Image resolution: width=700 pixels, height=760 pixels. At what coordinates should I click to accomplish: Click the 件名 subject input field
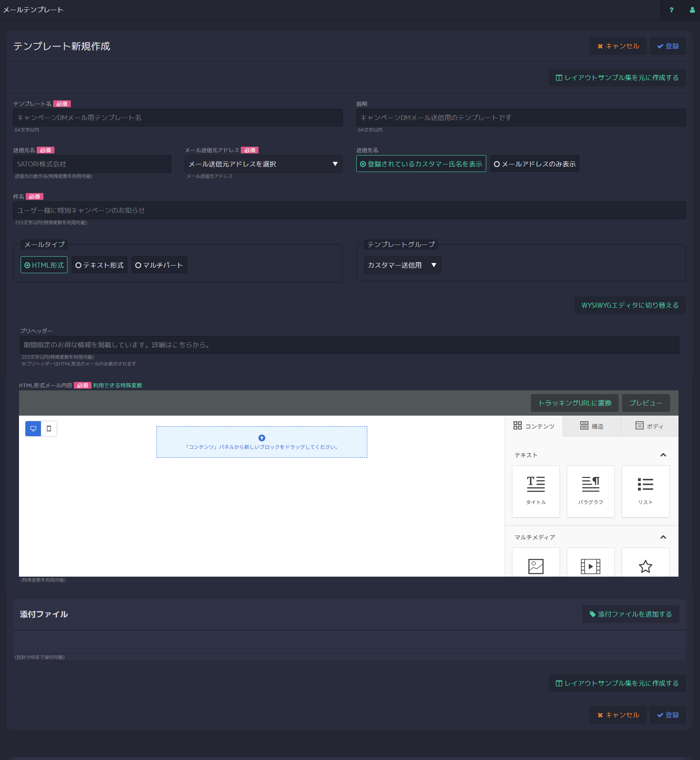(x=349, y=210)
